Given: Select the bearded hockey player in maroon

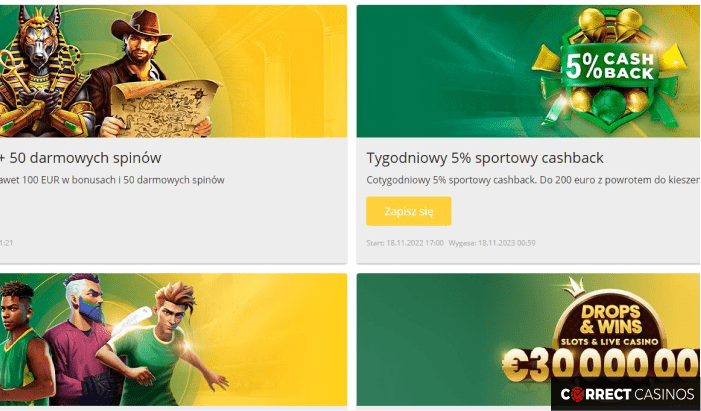Looking at the screenshot, I should 83,340.
